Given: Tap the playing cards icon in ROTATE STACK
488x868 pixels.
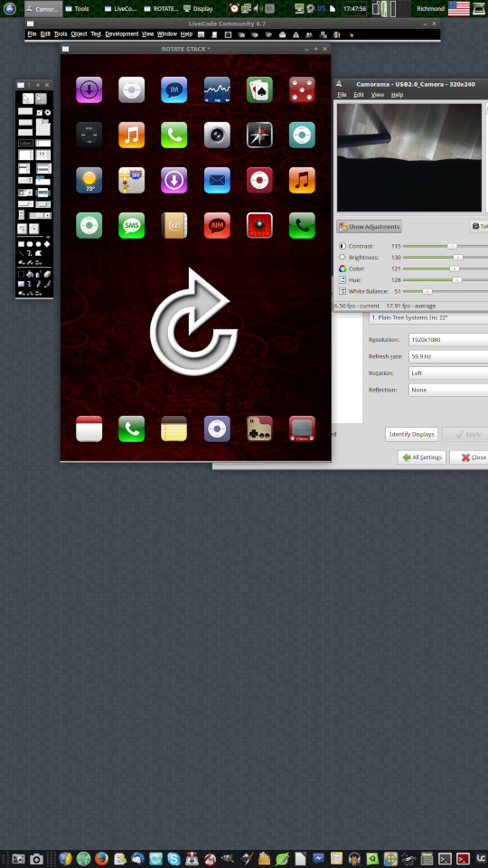Looking at the screenshot, I should tap(259, 90).
